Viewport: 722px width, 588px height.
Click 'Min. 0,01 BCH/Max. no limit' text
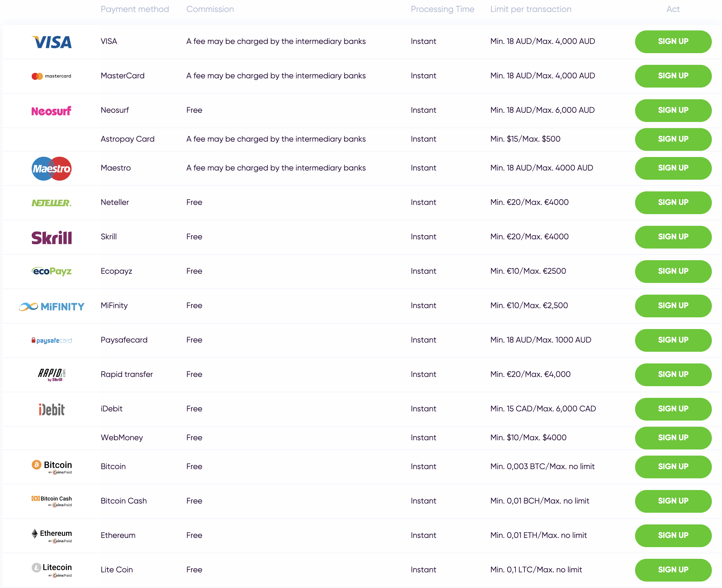tap(540, 501)
